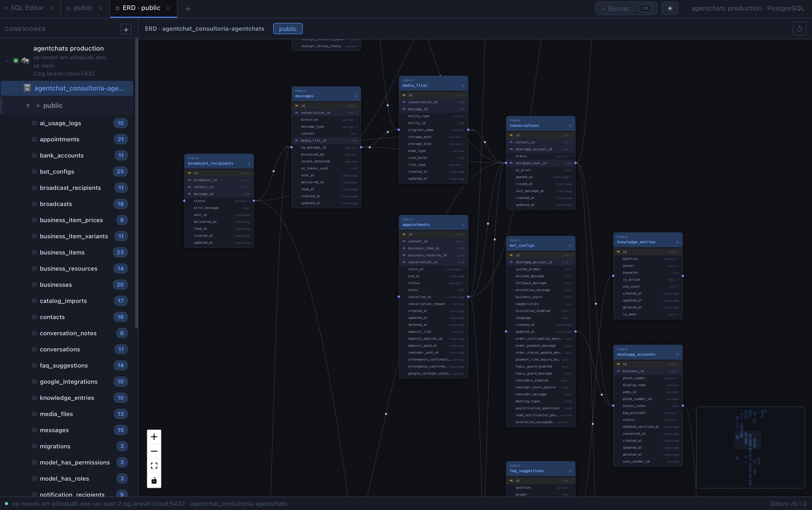Click the search magnifier icon
The height and width of the screenshot is (510, 812).
pyautogui.click(x=603, y=8)
